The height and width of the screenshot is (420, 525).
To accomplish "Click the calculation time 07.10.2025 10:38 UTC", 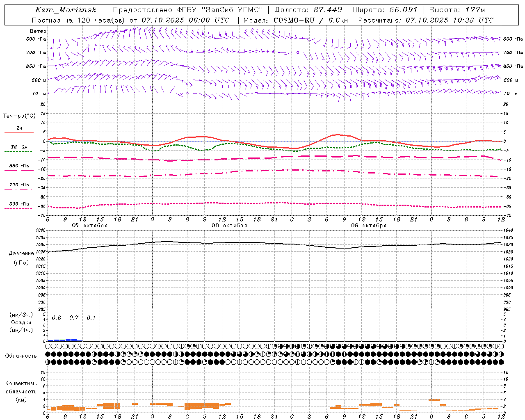I will 450,20.
